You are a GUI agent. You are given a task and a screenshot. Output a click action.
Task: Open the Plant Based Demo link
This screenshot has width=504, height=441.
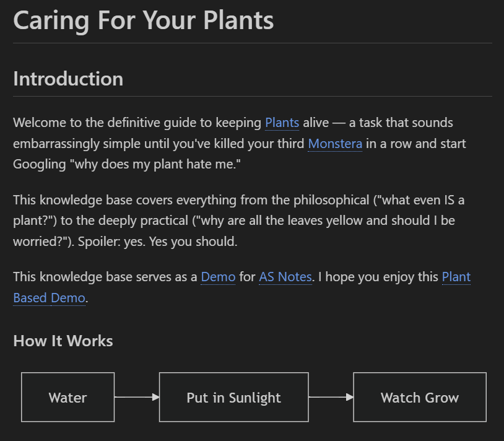(456, 277)
